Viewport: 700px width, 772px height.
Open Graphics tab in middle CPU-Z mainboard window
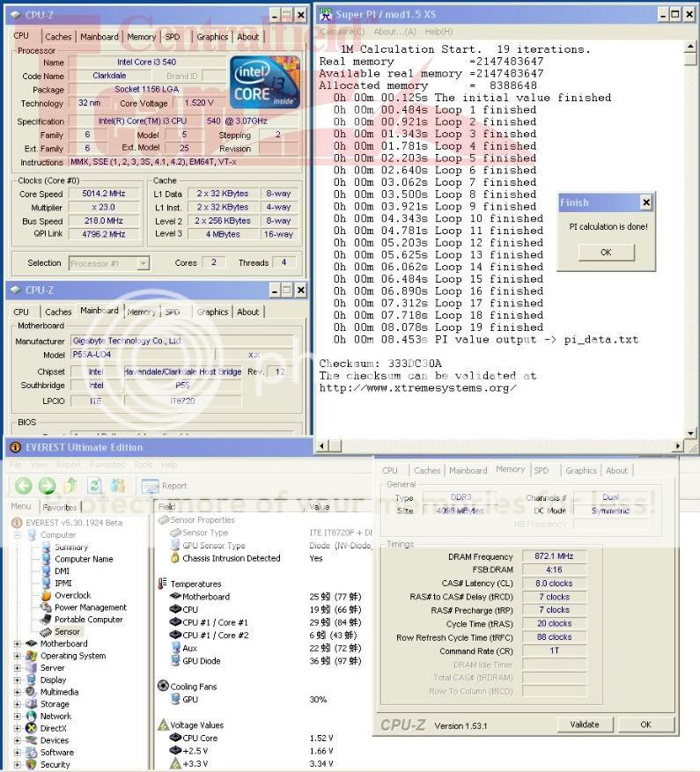click(x=212, y=312)
